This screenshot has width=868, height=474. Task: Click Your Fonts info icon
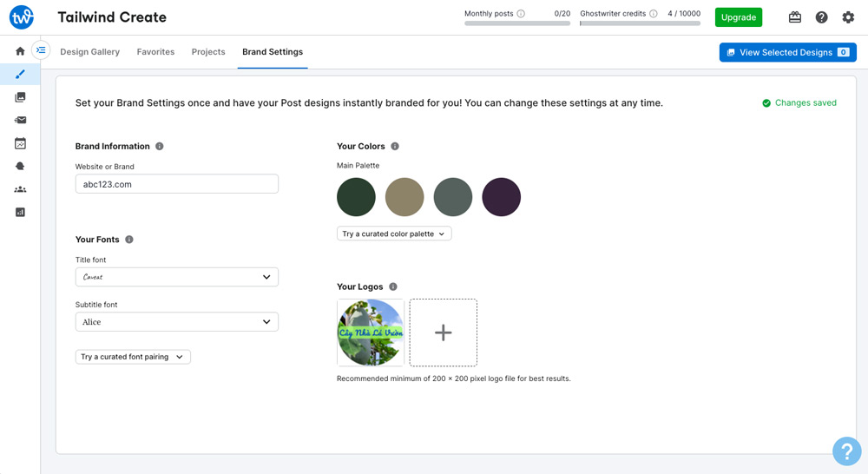[129, 240]
